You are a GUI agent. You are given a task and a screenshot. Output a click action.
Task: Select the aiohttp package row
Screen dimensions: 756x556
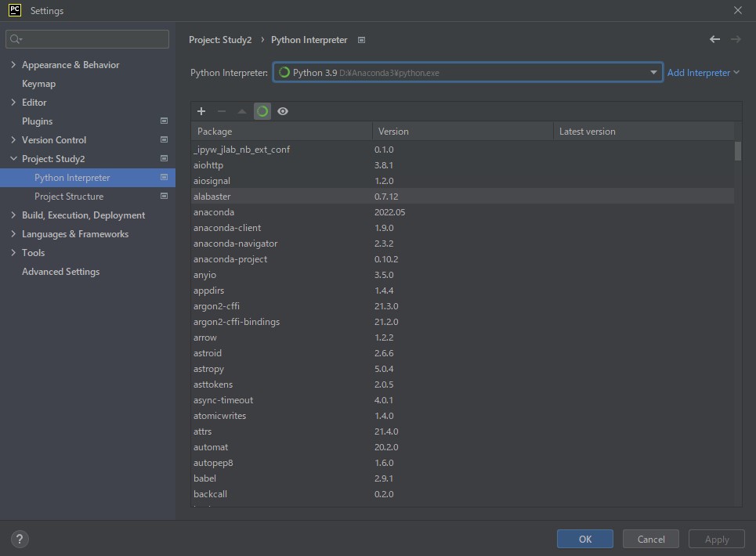463,164
